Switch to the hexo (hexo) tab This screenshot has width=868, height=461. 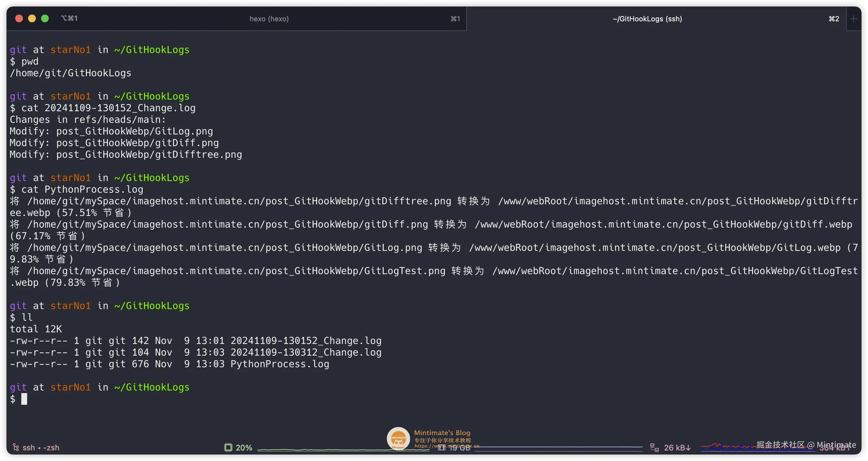click(269, 19)
